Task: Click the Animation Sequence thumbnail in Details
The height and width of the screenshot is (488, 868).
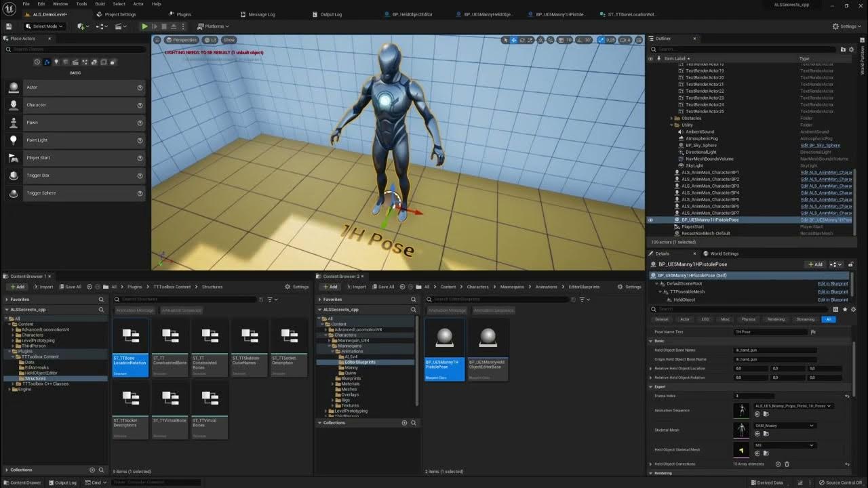Action: coord(742,411)
